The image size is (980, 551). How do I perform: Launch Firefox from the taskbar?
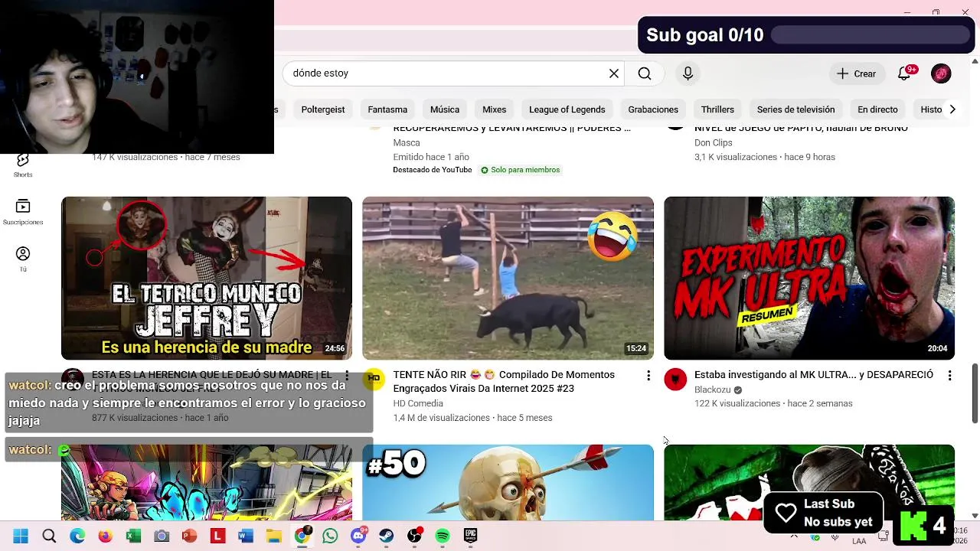105,536
